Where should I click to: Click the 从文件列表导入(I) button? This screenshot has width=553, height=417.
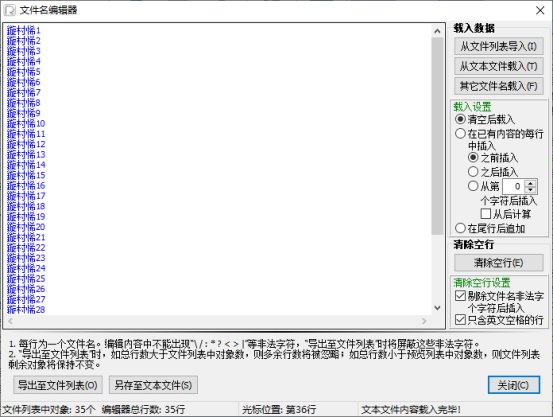click(x=498, y=46)
